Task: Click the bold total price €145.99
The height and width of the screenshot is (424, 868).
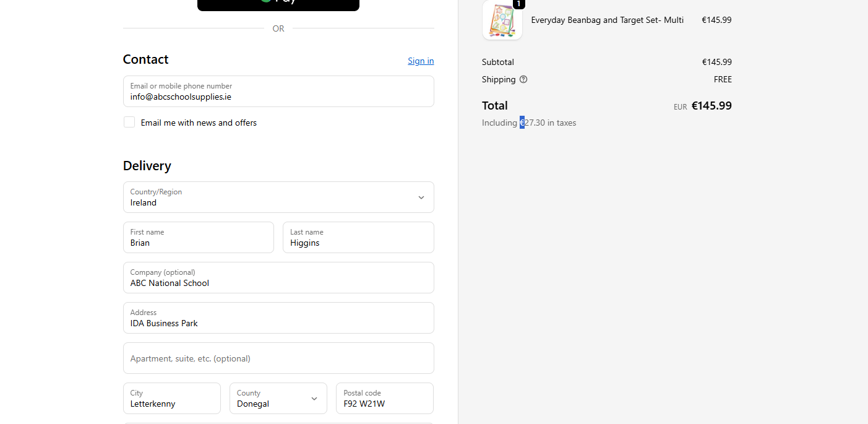Action: point(711,106)
